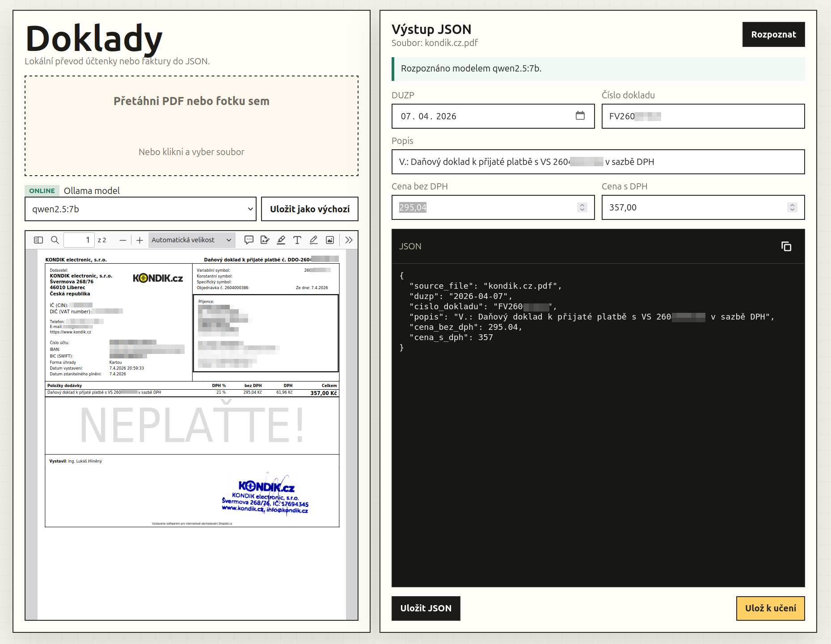The image size is (831, 644).
Task: Click 'Rozpoznáno modelem qwen2.5:7b.' message
Action: coord(471,68)
